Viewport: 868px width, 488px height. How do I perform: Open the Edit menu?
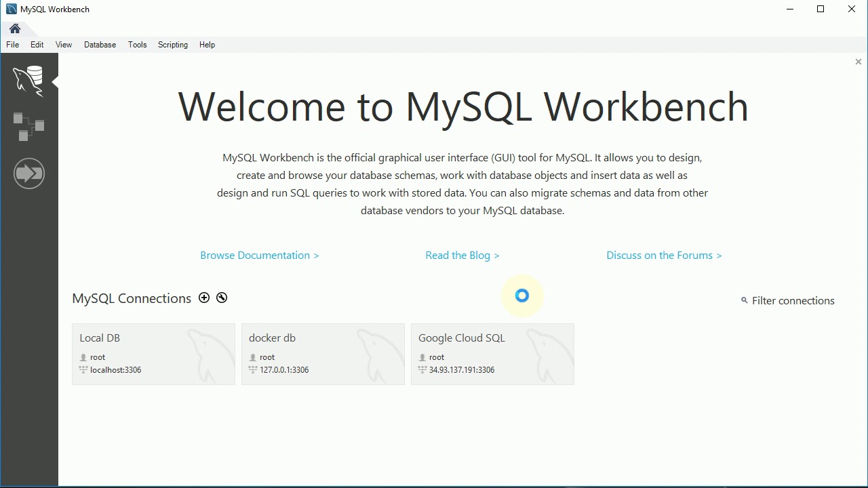point(37,45)
